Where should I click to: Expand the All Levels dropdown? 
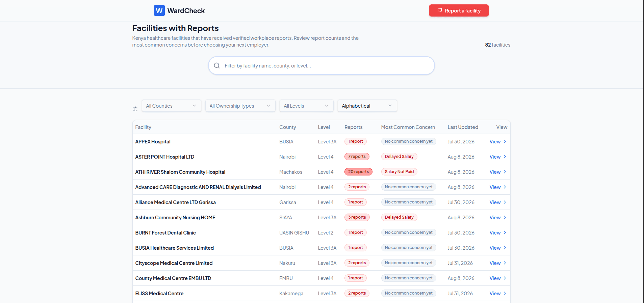(x=306, y=106)
